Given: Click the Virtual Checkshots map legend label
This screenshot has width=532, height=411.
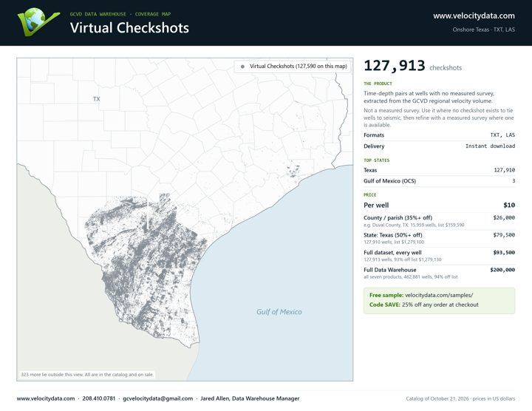Looking at the screenshot, I should 299,67.
